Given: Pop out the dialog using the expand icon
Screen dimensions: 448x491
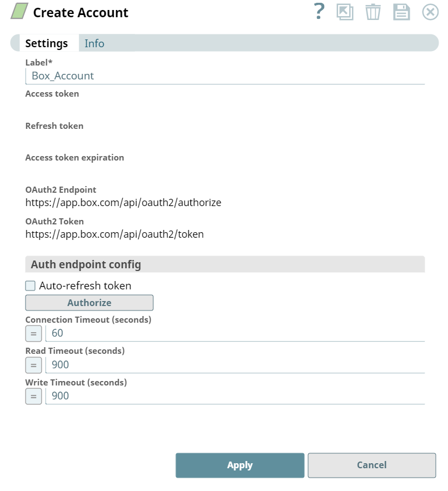Looking at the screenshot, I should click(345, 12).
